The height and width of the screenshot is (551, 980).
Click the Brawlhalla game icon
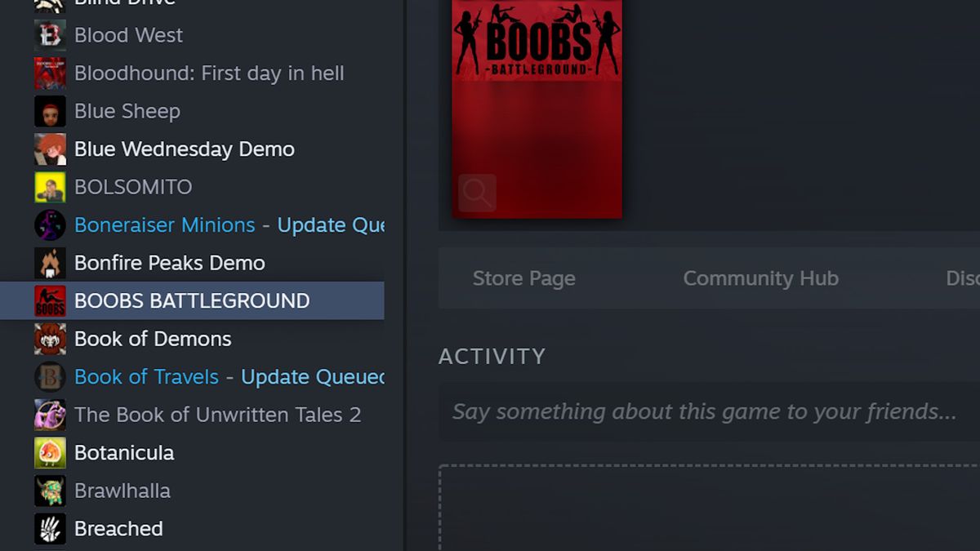[50, 491]
